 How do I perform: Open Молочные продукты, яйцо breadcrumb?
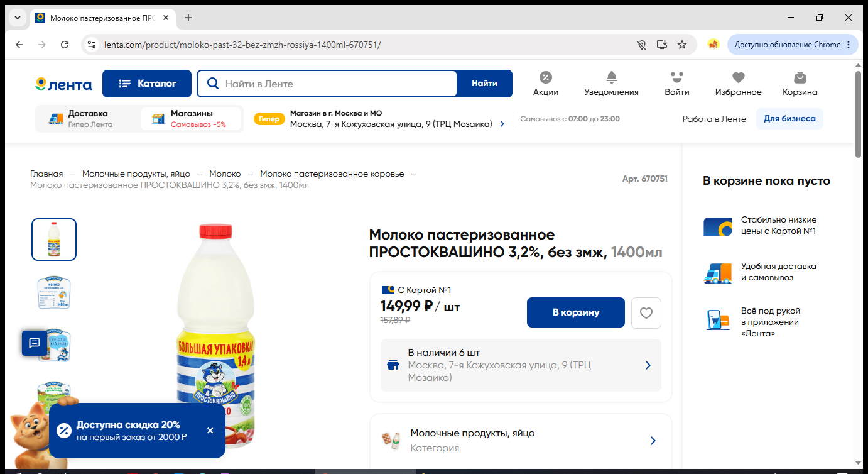(x=136, y=174)
